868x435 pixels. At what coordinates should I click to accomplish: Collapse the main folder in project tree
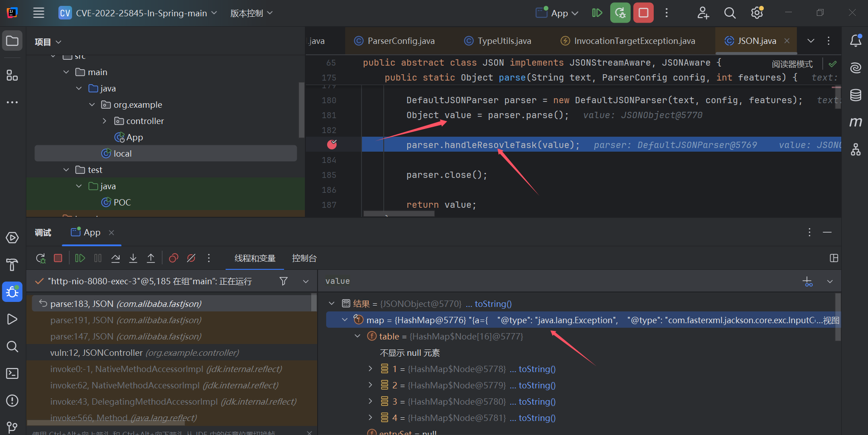pos(66,72)
